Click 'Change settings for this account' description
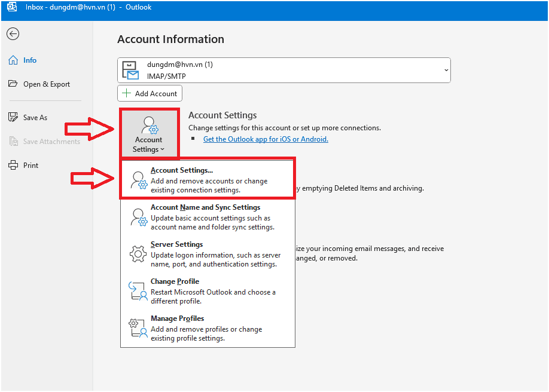The image size is (549, 392). [285, 128]
